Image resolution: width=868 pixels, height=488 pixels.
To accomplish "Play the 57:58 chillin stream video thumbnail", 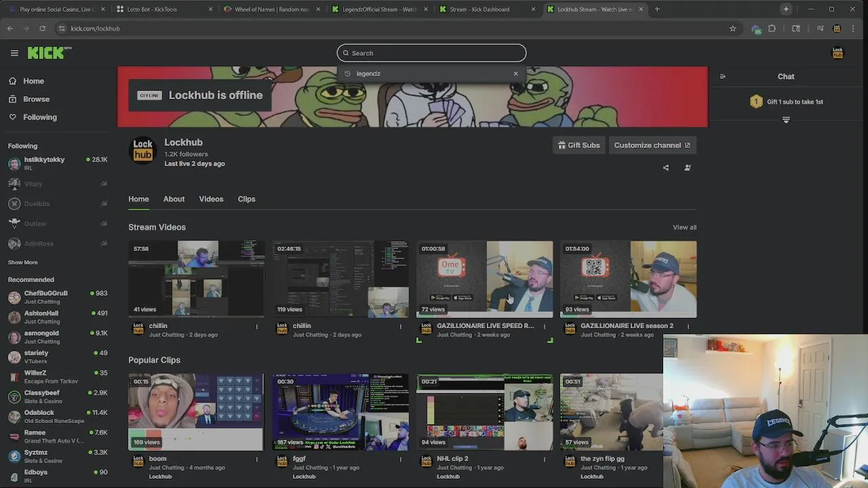I will point(197,279).
